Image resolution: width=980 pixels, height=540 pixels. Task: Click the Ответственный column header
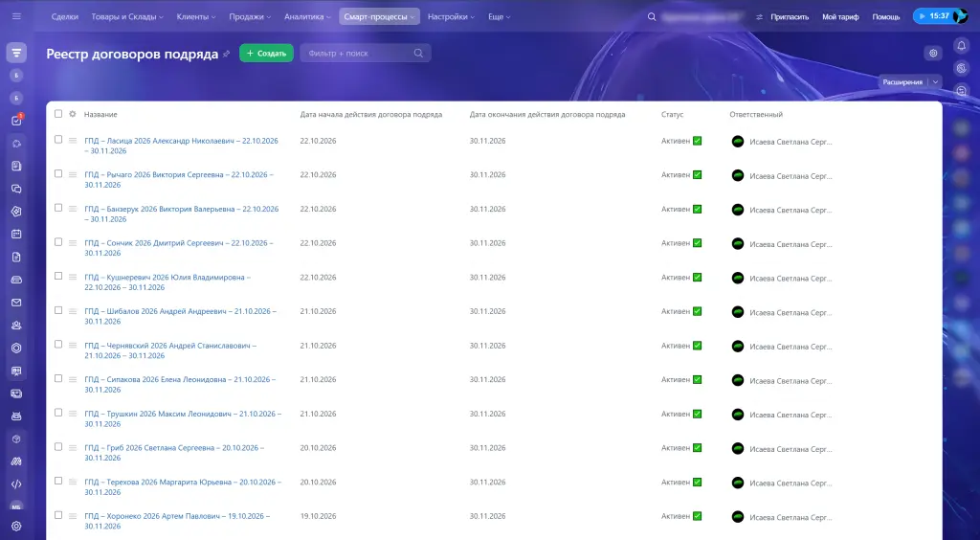[x=756, y=114]
